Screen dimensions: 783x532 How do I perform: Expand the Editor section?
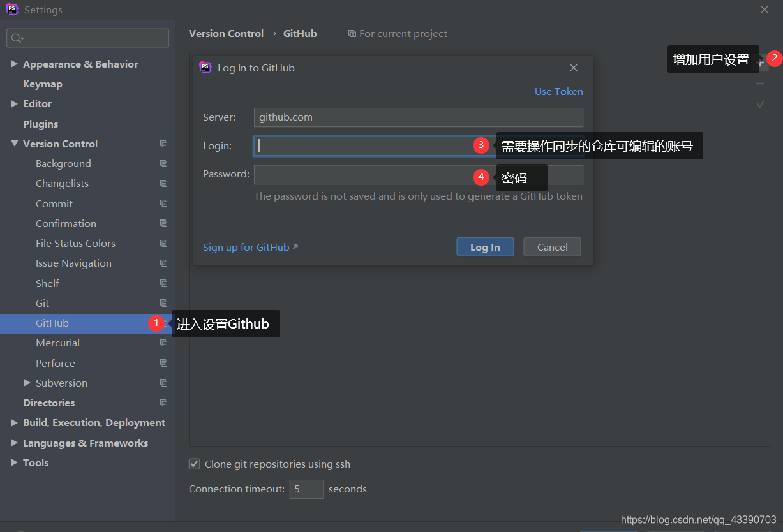pos(14,103)
